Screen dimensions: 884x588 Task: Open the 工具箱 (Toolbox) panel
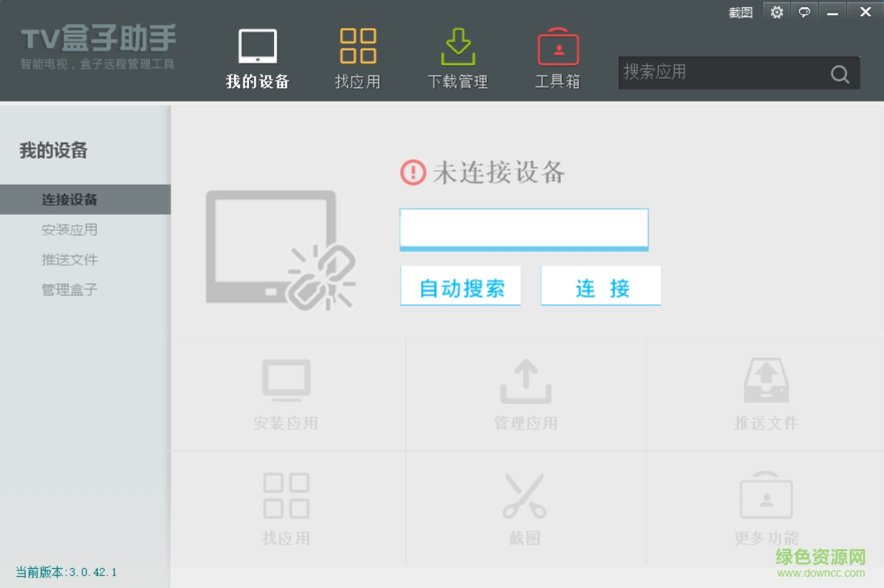click(557, 56)
